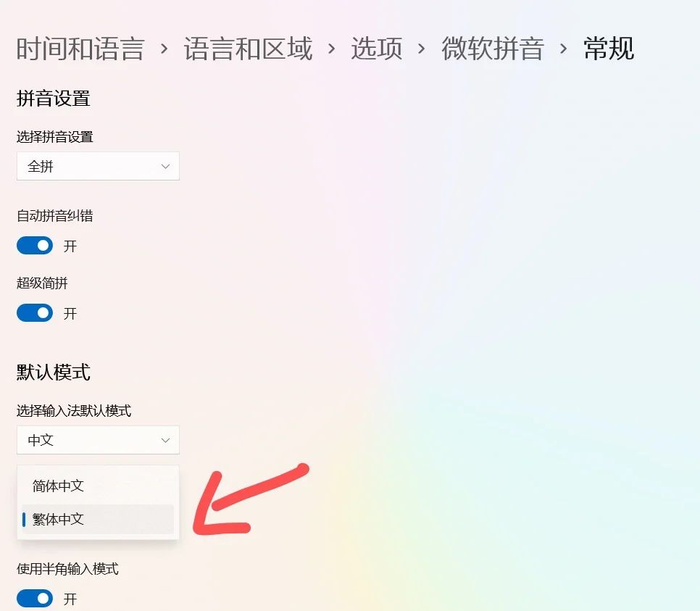
Task: Click the current 常规 breadcrumb title
Action: coord(609,49)
